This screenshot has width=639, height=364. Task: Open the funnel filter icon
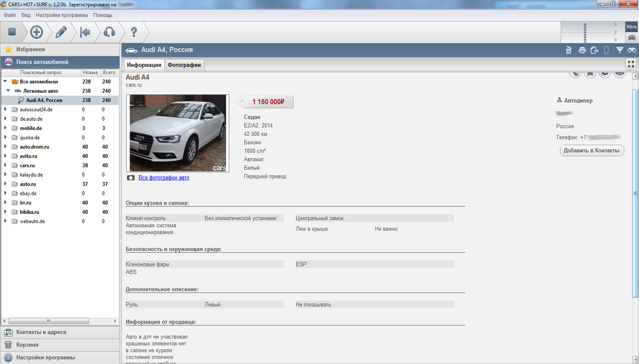click(620, 50)
